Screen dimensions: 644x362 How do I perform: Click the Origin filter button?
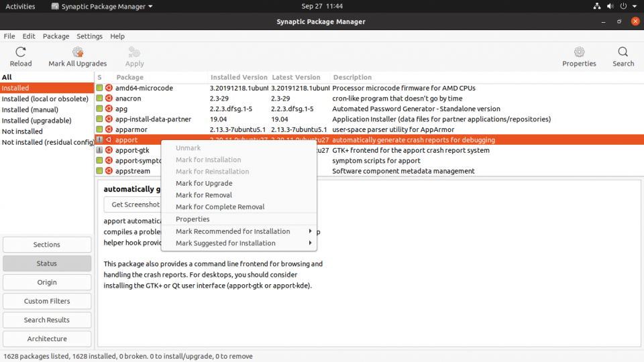point(47,282)
